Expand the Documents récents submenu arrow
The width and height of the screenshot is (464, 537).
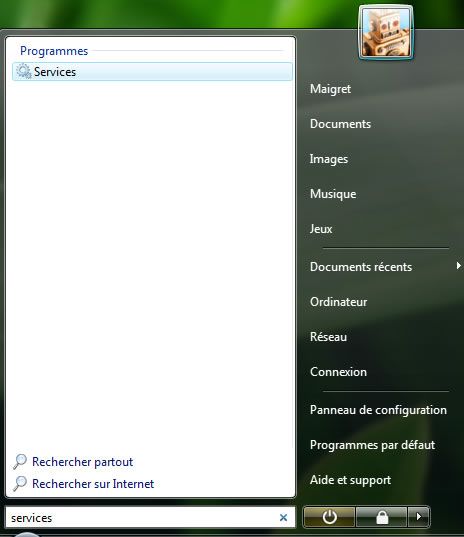[x=458, y=266]
